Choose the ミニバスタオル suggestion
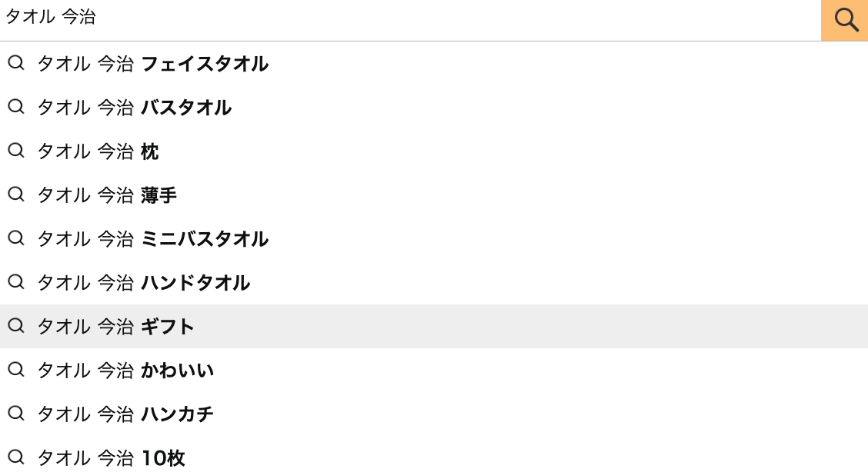 [x=152, y=239]
